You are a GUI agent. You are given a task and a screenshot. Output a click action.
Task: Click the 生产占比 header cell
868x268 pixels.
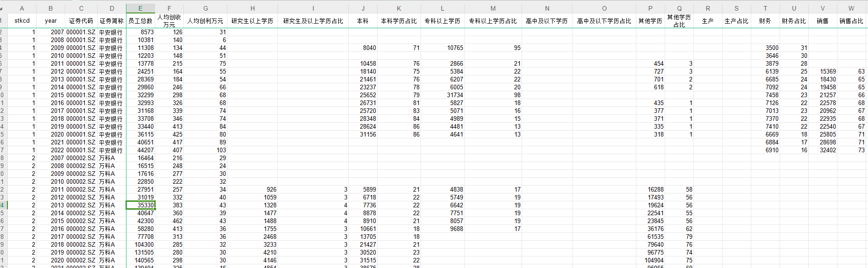(736, 21)
